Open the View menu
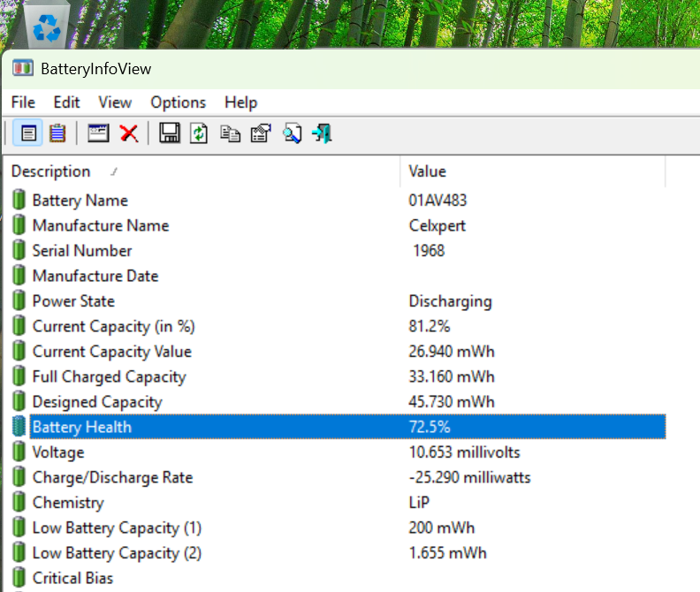The width and height of the screenshot is (700, 592). (x=115, y=102)
